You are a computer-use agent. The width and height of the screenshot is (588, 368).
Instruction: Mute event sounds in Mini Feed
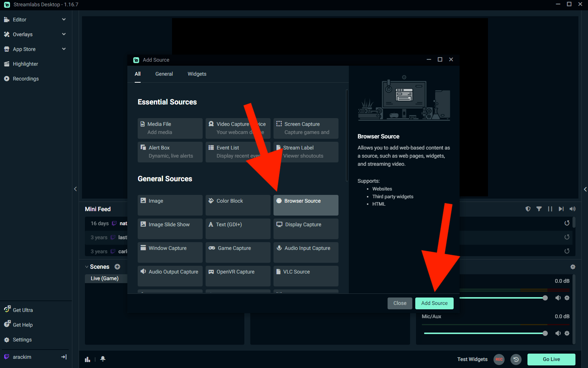click(572, 209)
